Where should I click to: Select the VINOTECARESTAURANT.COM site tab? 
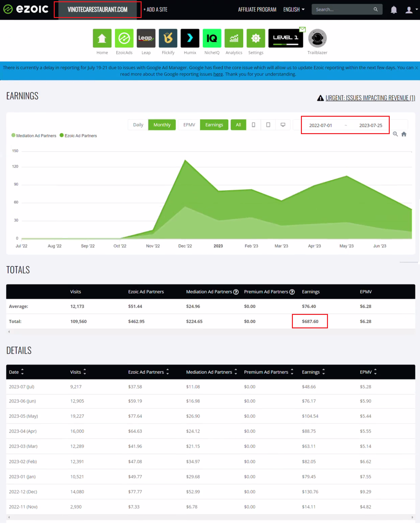(x=98, y=10)
